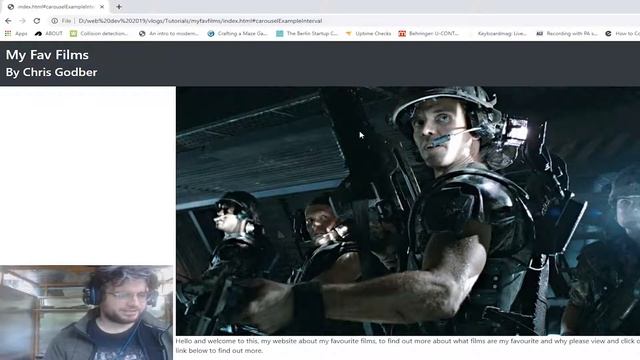Open the site information icon beside File
This screenshot has height=360, width=640.
coord(54,21)
